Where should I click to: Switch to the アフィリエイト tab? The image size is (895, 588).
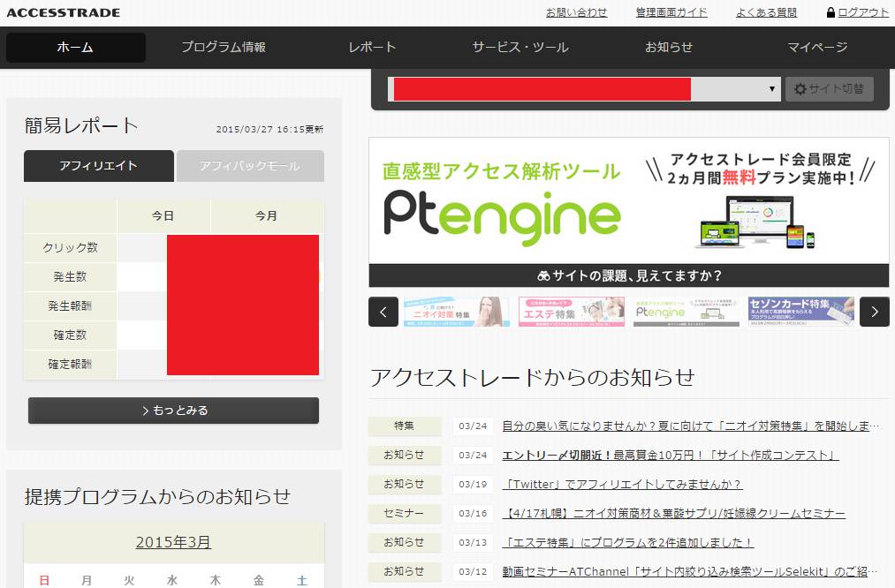coord(99,166)
